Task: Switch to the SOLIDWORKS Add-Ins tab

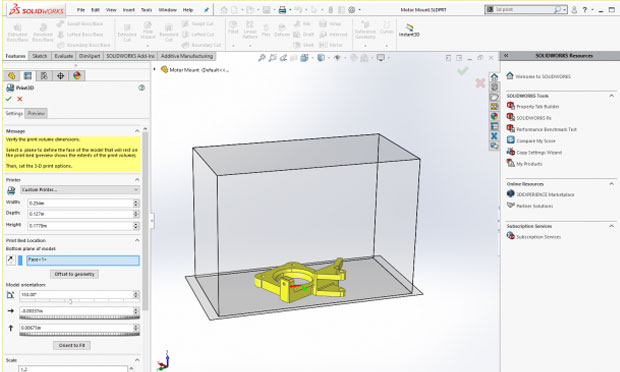Action: click(130, 56)
